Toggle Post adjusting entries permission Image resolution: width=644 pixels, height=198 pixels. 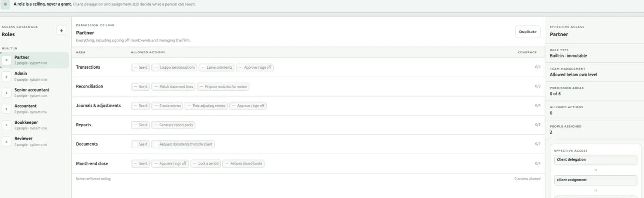pyautogui.click(x=207, y=106)
